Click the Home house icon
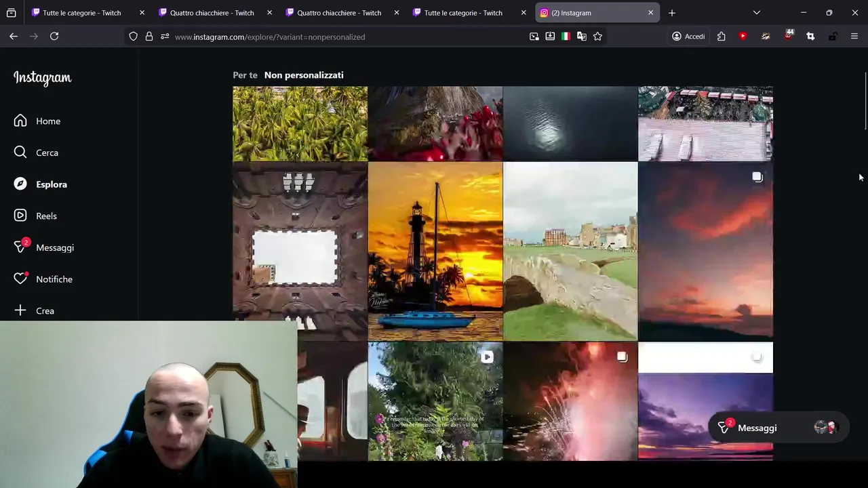This screenshot has height=488, width=868. point(20,121)
